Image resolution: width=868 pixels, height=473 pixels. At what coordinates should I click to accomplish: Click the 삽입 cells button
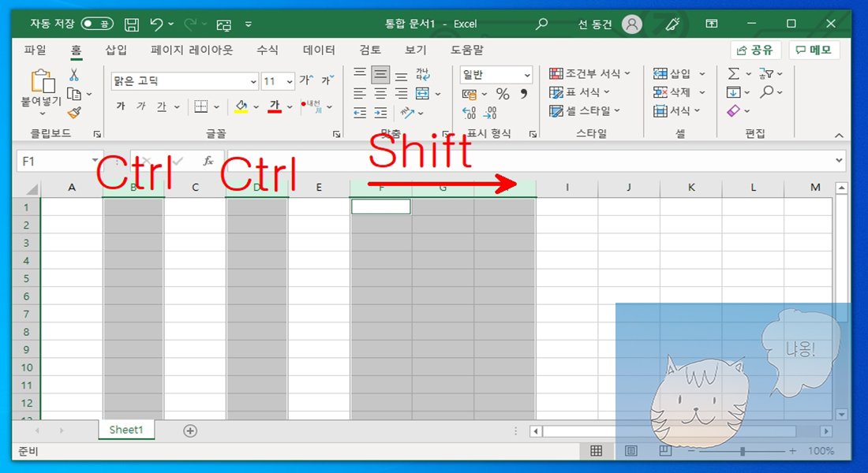coord(672,73)
